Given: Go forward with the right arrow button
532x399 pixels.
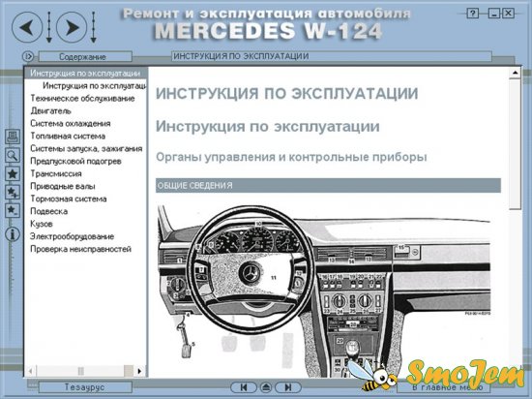Looking at the screenshot, I should tap(72, 27).
